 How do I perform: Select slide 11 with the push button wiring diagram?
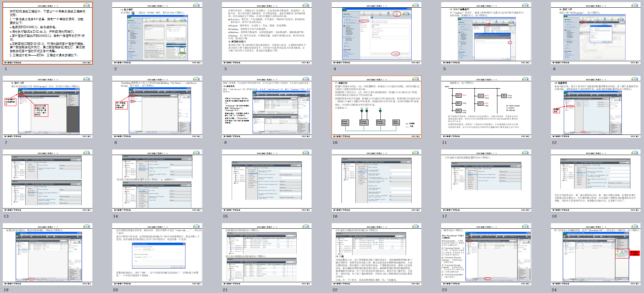pyautogui.click(x=486, y=107)
